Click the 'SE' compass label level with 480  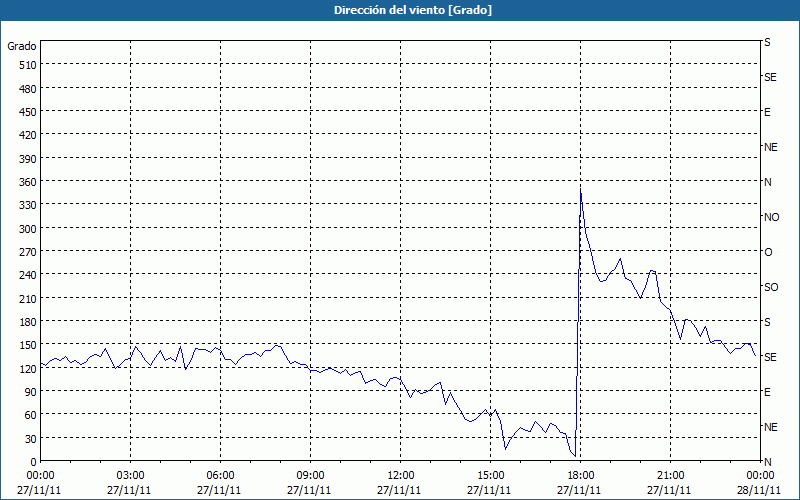click(x=770, y=78)
